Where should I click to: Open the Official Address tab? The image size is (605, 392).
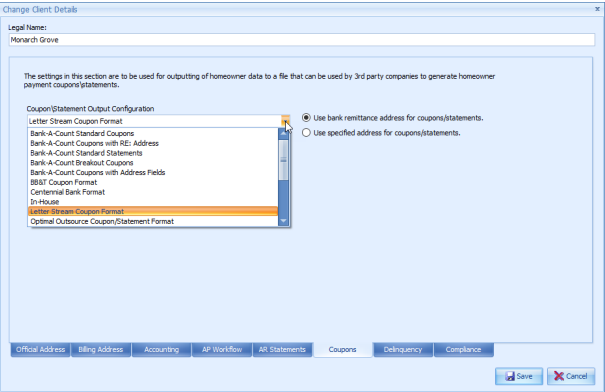41,350
